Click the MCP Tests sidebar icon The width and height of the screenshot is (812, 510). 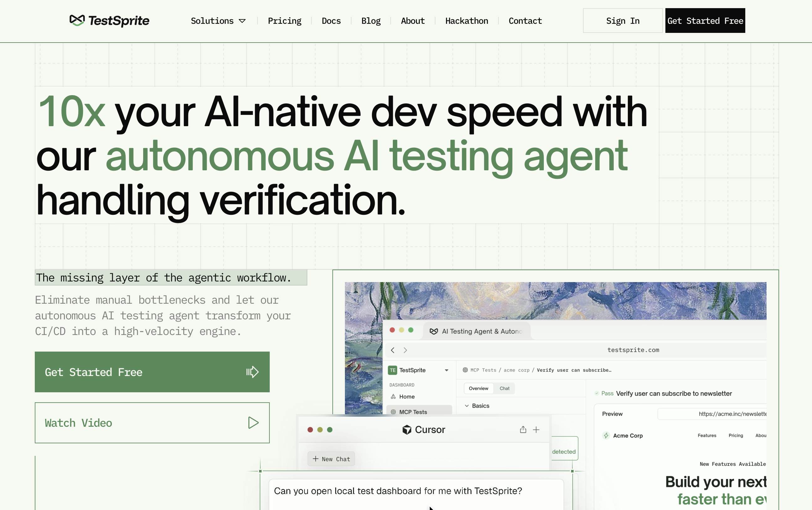click(x=393, y=412)
